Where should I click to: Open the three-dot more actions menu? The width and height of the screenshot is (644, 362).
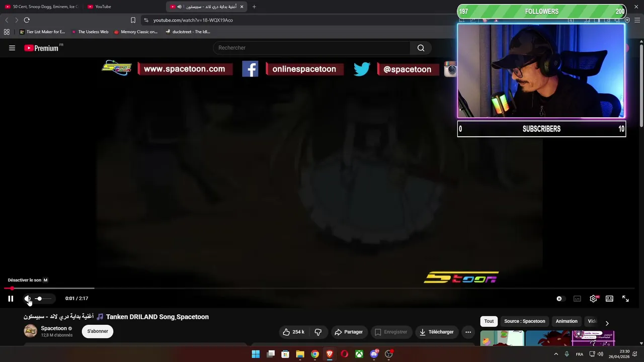468,332
